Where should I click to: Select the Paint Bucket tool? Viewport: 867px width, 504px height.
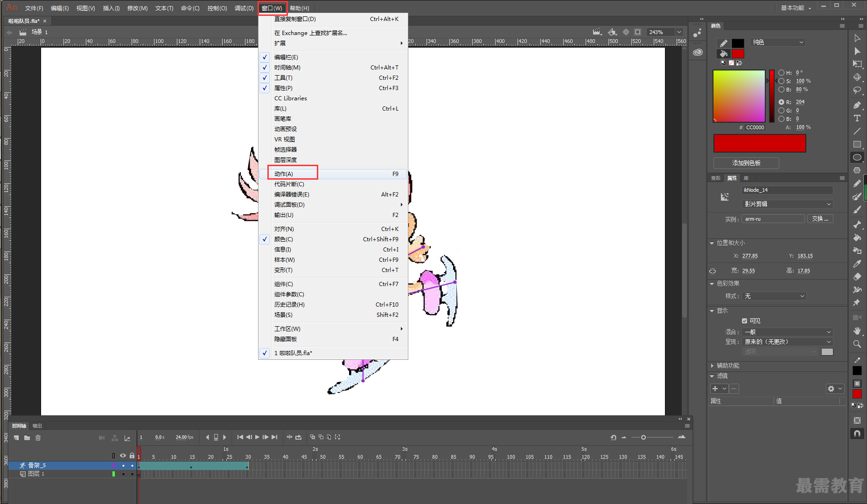point(857,238)
